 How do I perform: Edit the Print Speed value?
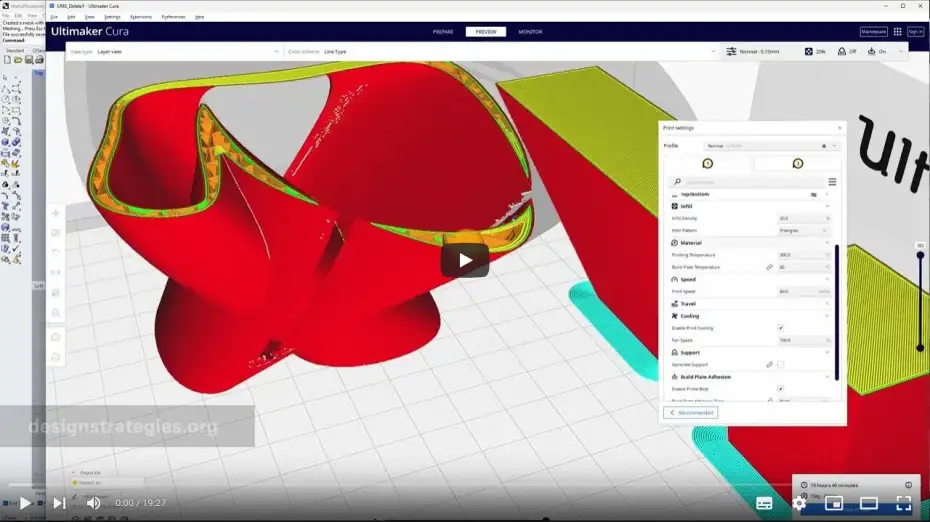[804, 292]
